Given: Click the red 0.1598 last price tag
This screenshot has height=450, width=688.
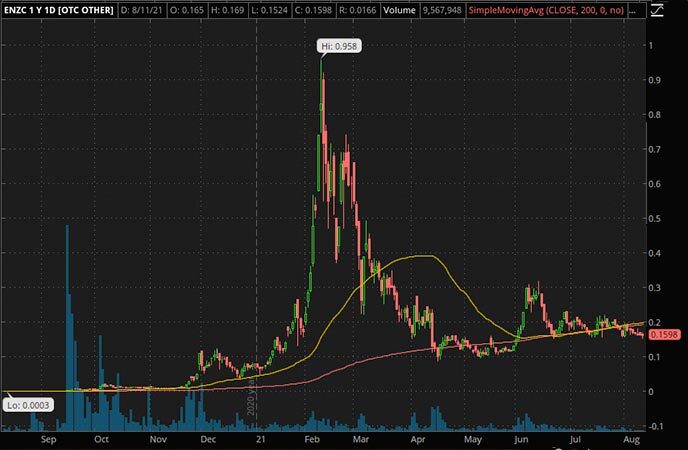Looking at the screenshot, I should tap(664, 335).
